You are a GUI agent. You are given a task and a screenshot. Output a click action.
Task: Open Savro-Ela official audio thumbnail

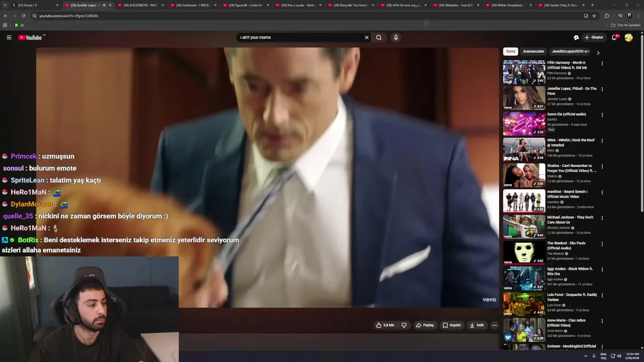[x=524, y=124]
